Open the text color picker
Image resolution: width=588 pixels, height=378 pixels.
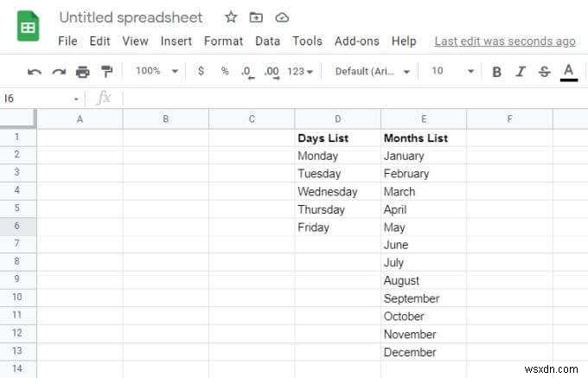point(568,72)
